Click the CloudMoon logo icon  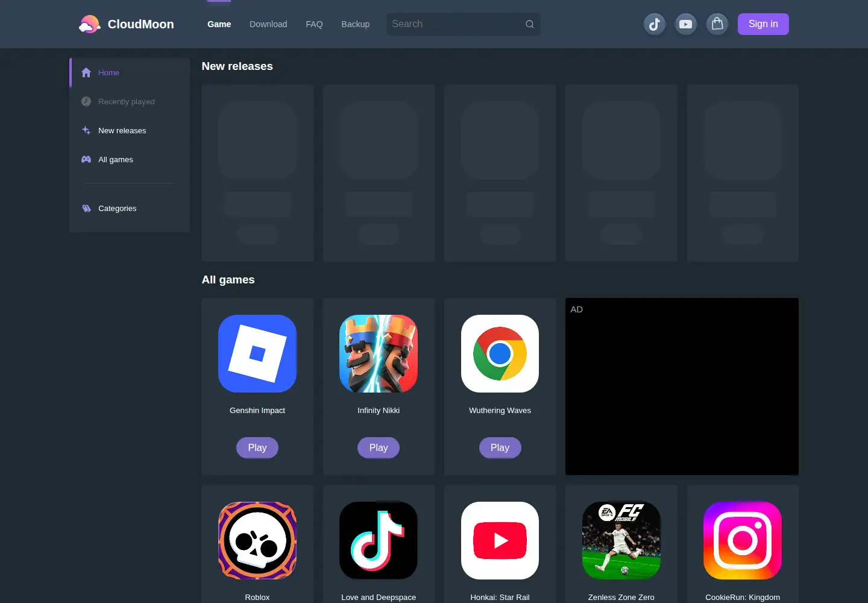pyautogui.click(x=89, y=24)
